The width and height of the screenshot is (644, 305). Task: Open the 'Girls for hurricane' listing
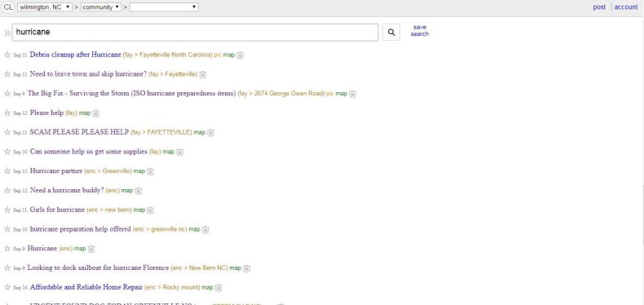[x=58, y=210]
